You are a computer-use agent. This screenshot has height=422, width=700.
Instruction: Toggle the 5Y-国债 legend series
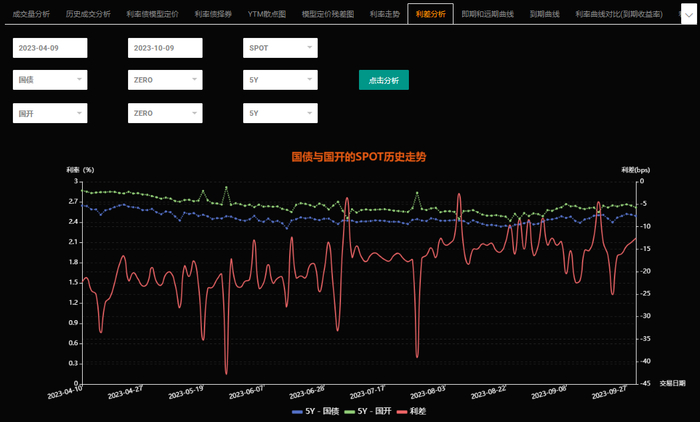(316, 412)
